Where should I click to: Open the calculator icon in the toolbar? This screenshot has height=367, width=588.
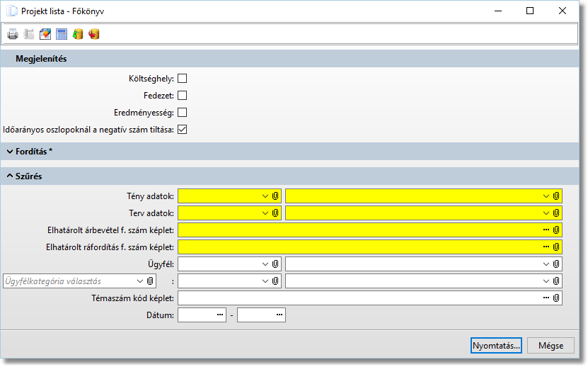[62, 34]
